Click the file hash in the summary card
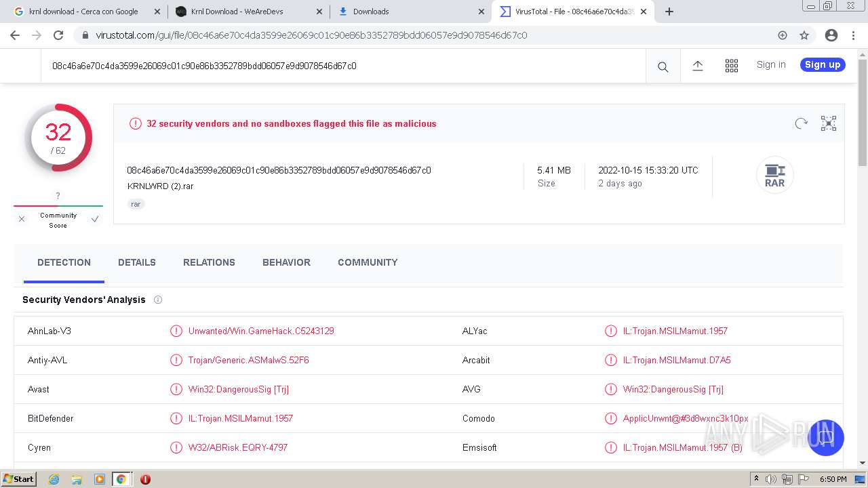This screenshot has height=488, width=868. (x=279, y=170)
